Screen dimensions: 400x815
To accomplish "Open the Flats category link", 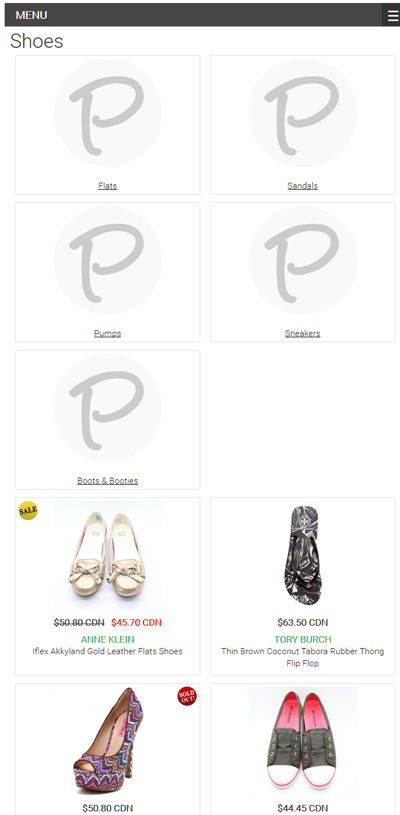I will (x=108, y=186).
